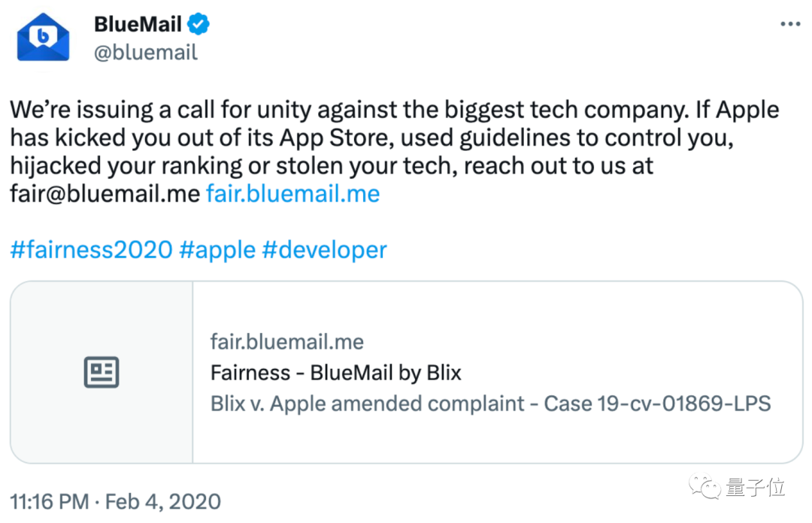Visit the @bluemail handle profile
Viewport: 812px width, 523px height.
point(146,53)
